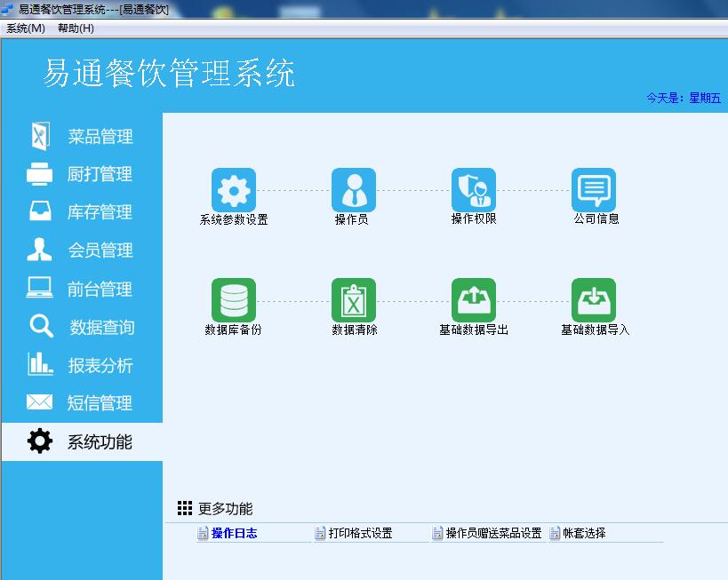
Task: Click the 更多功能 grid icon
Action: tap(185, 508)
